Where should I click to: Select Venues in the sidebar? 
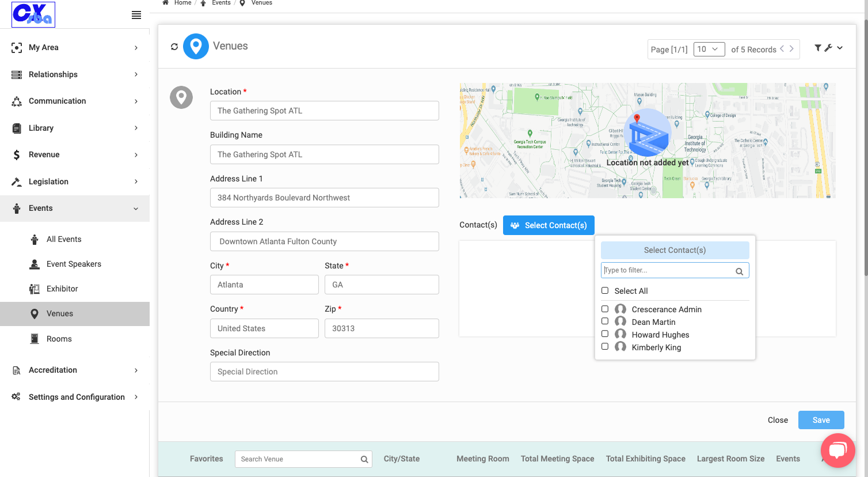[75, 314]
